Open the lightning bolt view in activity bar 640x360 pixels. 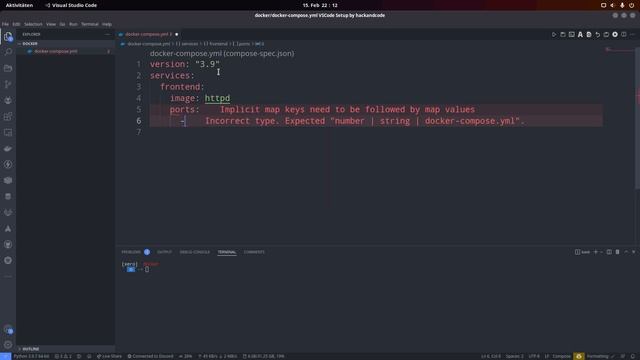click(x=8, y=164)
